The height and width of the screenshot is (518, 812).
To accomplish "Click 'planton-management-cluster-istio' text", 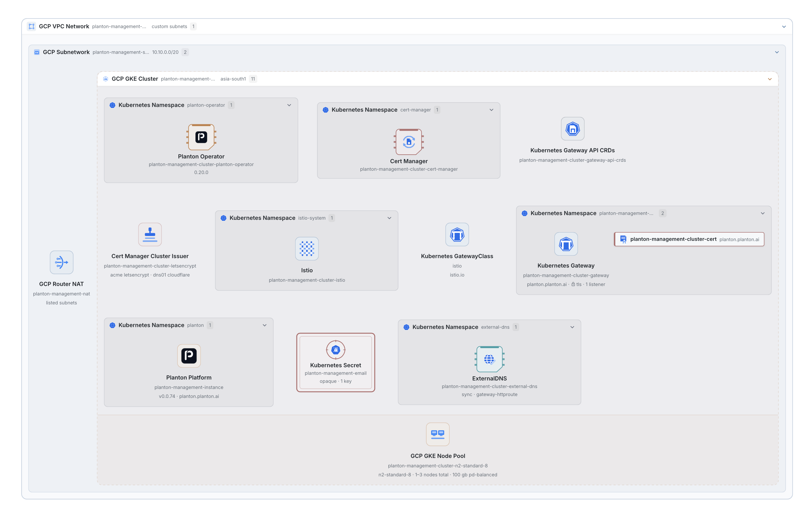I will coord(307,281).
